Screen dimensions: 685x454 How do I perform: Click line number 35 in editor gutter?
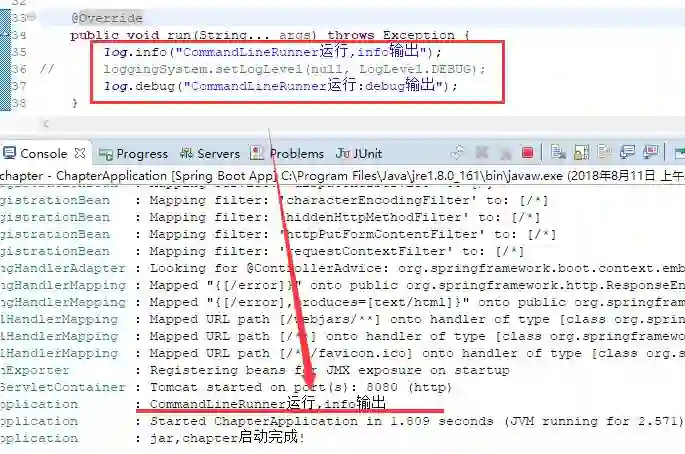coord(19,52)
